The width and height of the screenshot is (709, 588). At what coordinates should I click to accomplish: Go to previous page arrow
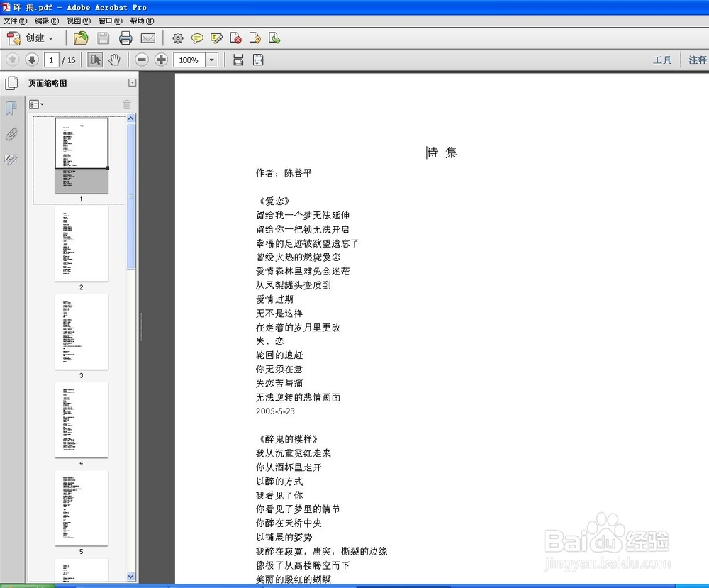(x=13, y=60)
